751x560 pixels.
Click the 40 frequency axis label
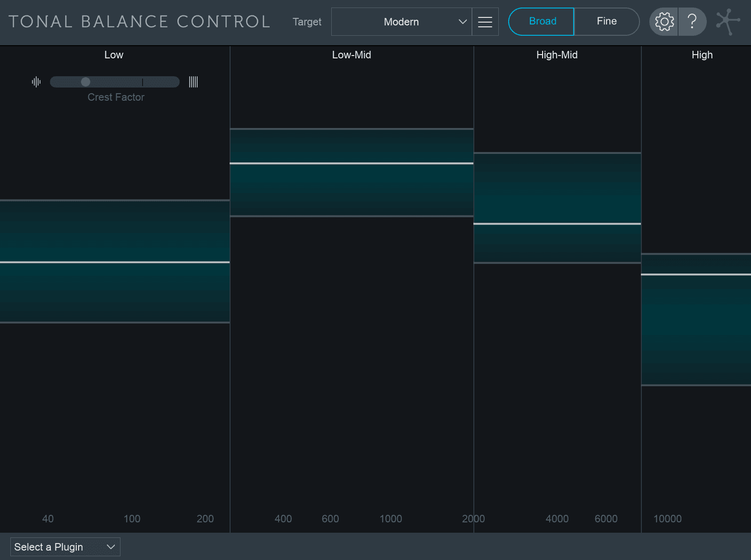48,519
